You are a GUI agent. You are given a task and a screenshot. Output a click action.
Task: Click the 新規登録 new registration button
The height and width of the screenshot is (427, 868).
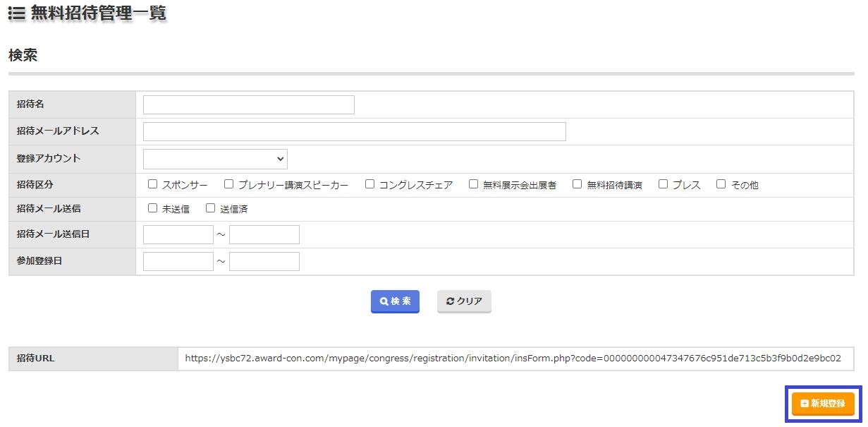[x=823, y=404]
